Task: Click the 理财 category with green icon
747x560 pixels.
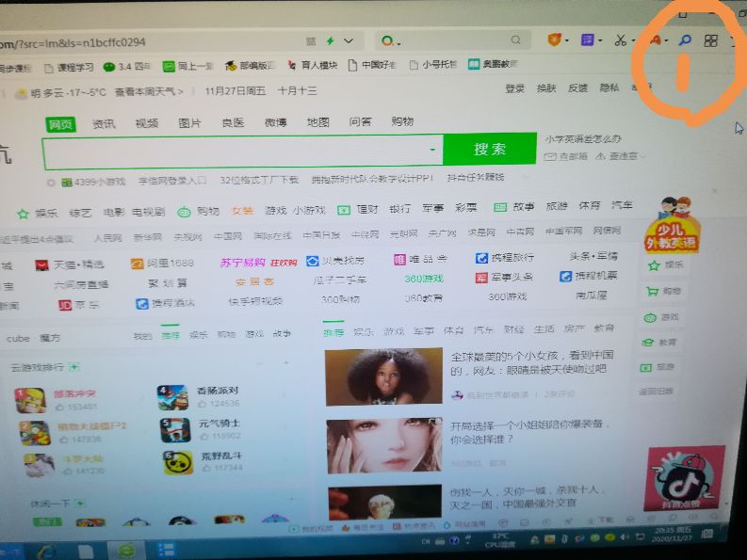Action: [358, 209]
